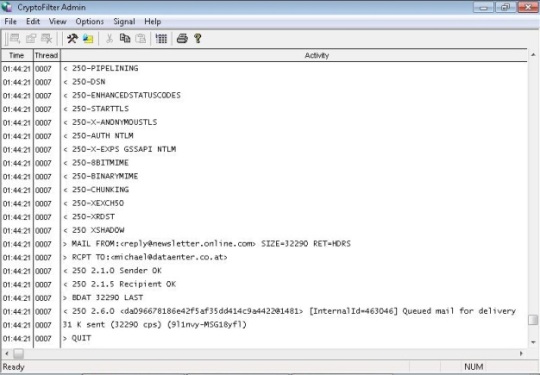Open the File menu
Screen dimensions: 540x375
(x=10, y=22)
